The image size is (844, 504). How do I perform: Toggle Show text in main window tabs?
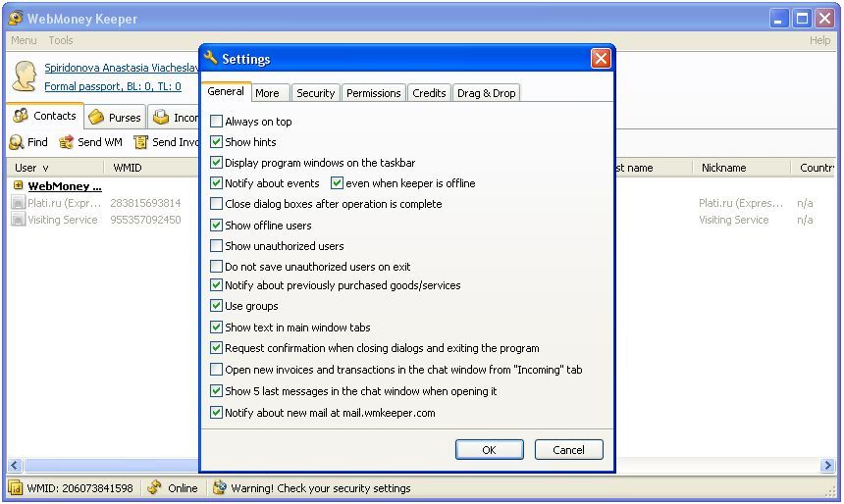point(216,328)
